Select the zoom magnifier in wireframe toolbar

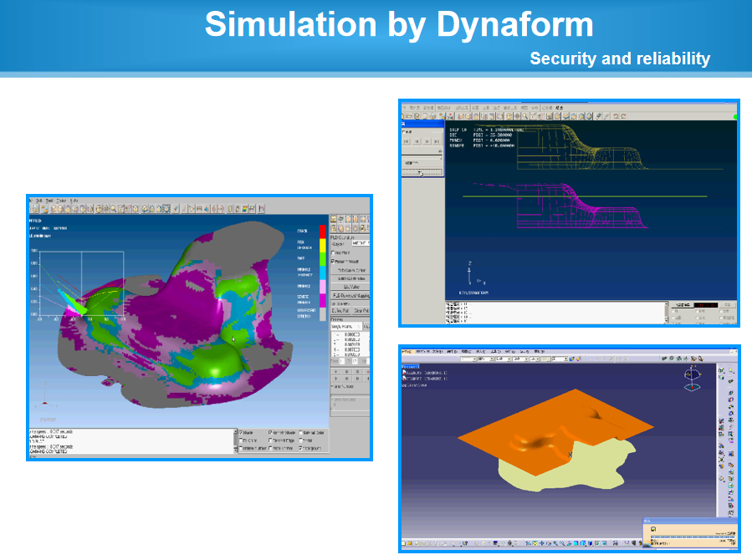pyautogui.click(x=525, y=116)
